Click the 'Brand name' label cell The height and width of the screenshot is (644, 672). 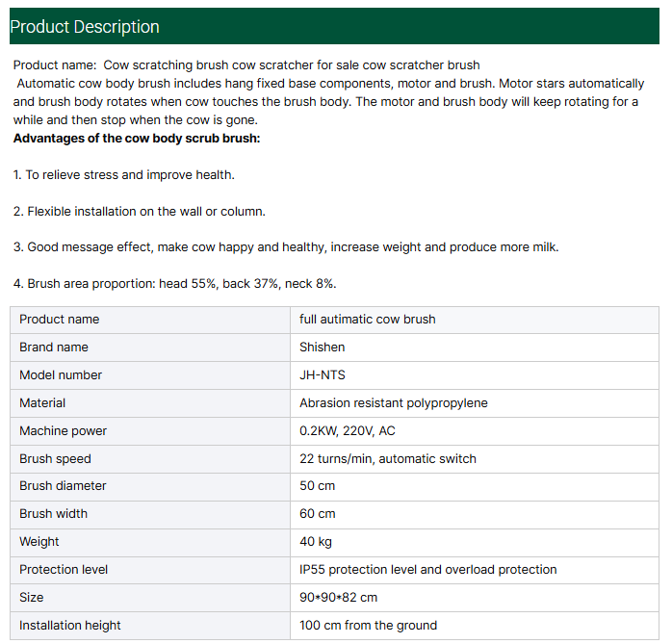pos(54,348)
